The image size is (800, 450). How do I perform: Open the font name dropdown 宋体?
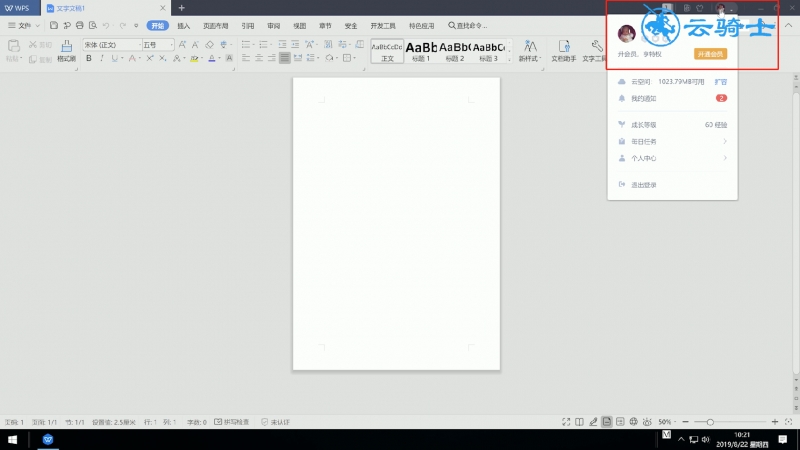coord(112,45)
